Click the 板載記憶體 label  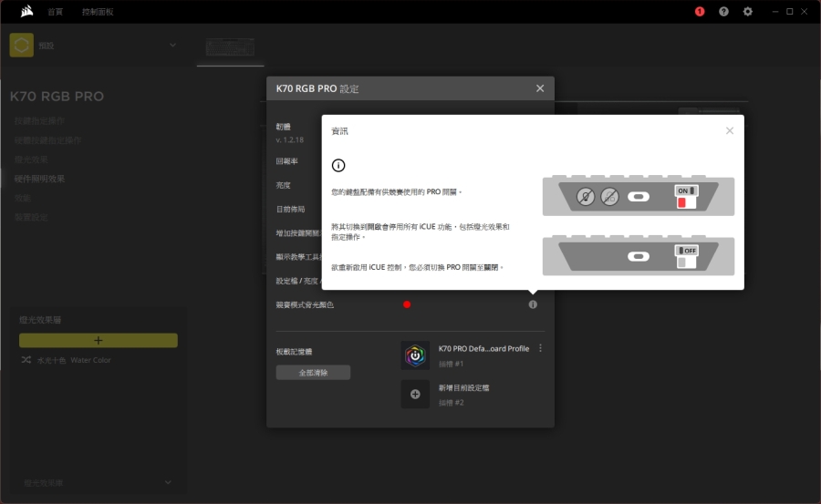pos(294,352)
